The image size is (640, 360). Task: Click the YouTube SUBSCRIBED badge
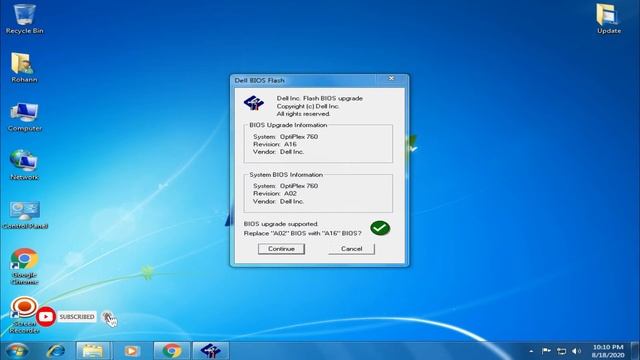pyautogui.click(x=77, y=317)
